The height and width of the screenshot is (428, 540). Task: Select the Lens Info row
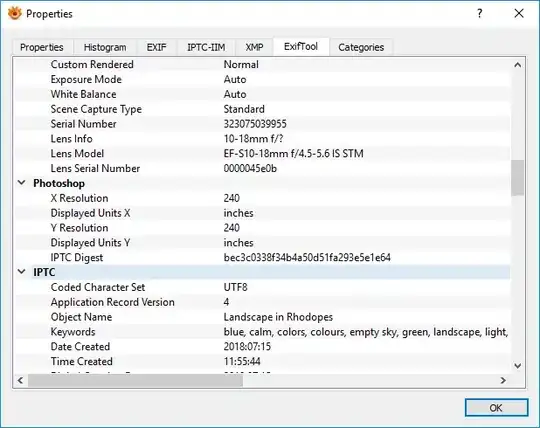(262, 139)
